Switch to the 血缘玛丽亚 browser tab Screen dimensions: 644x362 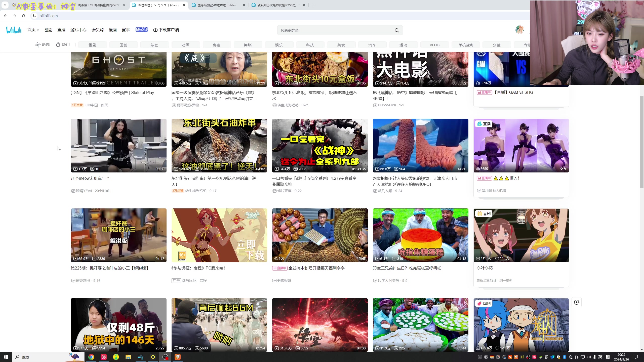(x=218, y=5)
